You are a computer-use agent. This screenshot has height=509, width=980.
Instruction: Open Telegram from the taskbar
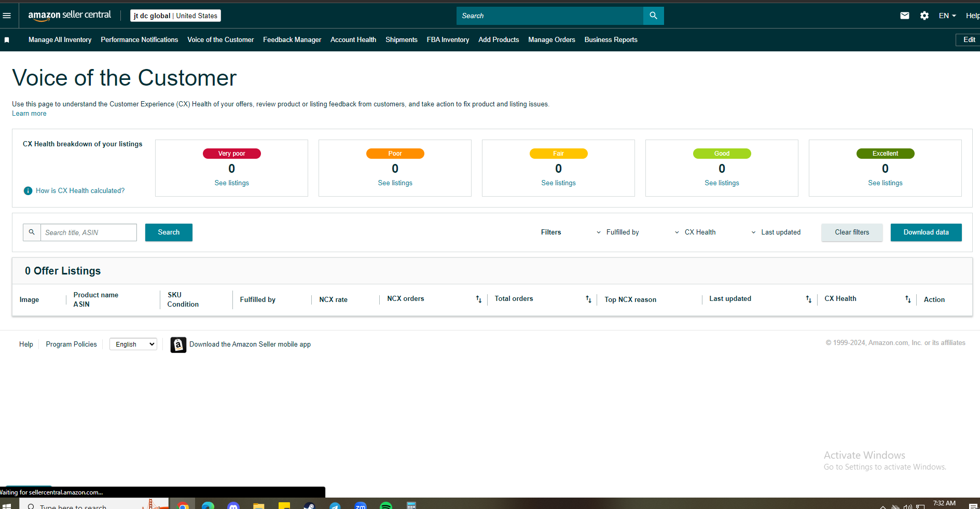point(335,505)
